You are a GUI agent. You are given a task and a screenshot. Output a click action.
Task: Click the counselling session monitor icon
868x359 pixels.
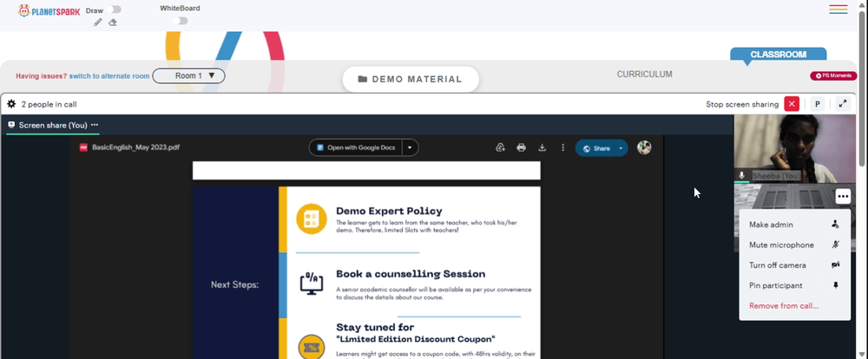pyautogui.click(x=312, y=284)
